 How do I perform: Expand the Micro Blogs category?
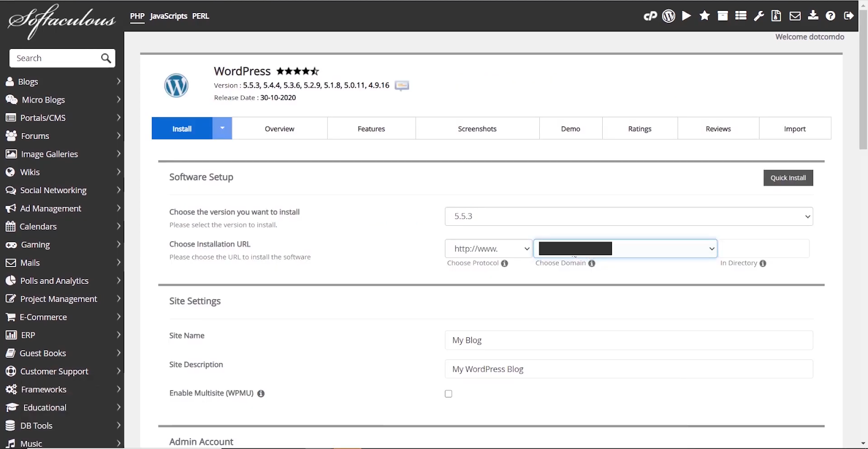pyautogui.click(x=118, y=100)
